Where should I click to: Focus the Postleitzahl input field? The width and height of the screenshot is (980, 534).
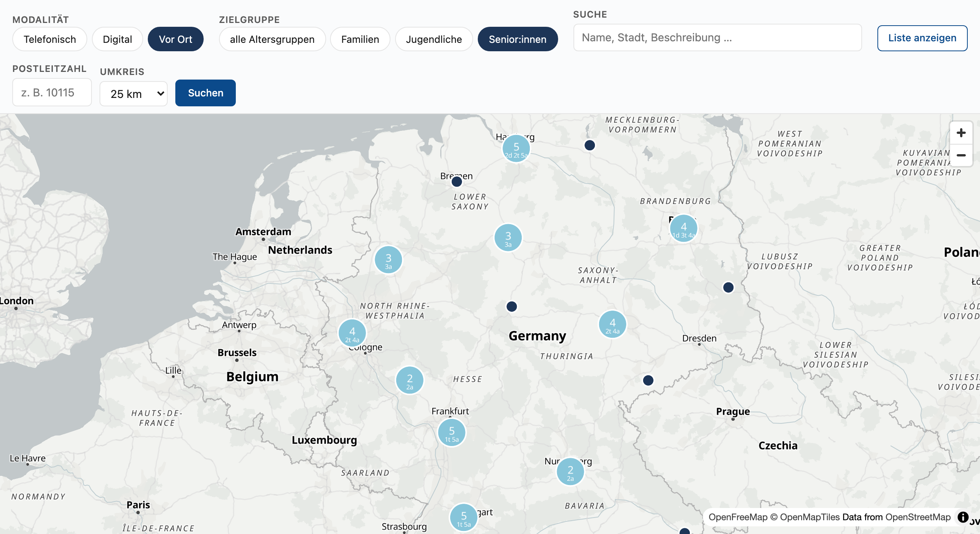[52, 92]
